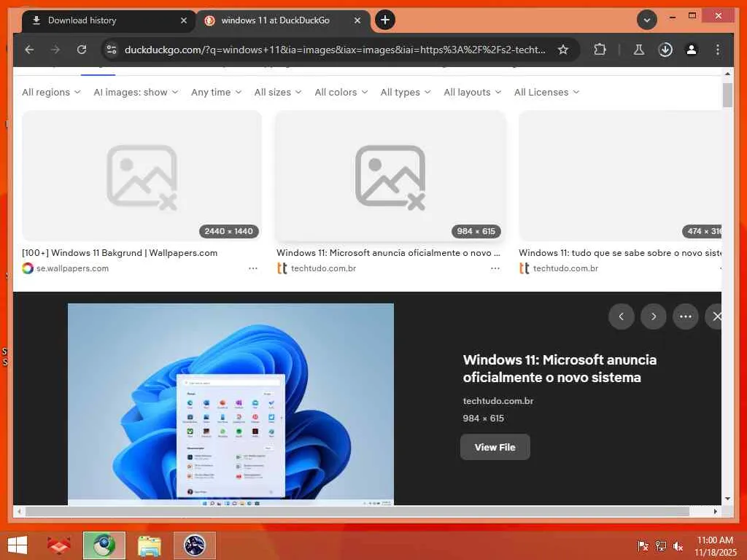Open the browser three-dot menu

click(x=718, y=50)
